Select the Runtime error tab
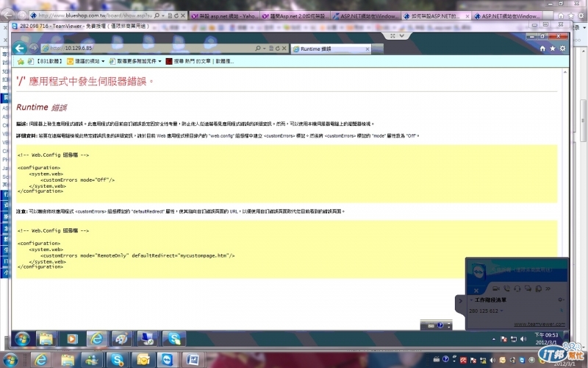Image resolution: width=588 pixels, height=368 pixels. [331, 49]
